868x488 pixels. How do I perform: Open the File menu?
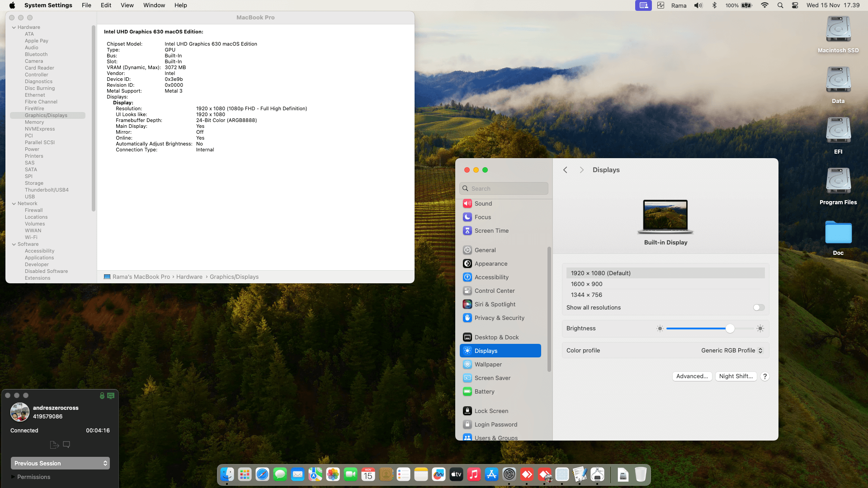(x=86, y=5)
